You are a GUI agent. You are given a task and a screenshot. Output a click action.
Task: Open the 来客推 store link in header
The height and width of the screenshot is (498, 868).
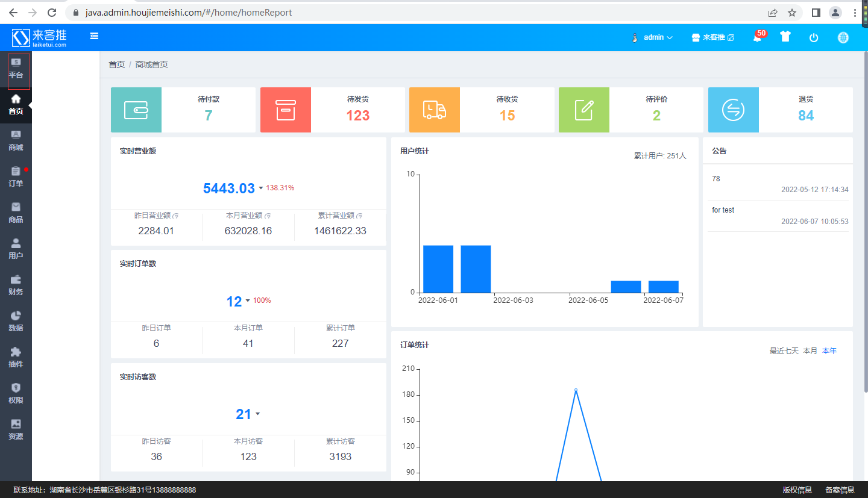pos(713,37)
